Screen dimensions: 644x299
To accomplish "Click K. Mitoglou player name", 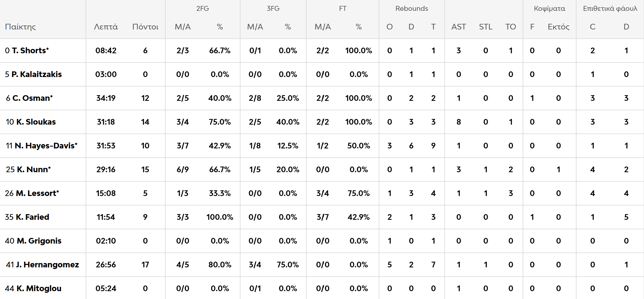I will click(x=39, y=288).
